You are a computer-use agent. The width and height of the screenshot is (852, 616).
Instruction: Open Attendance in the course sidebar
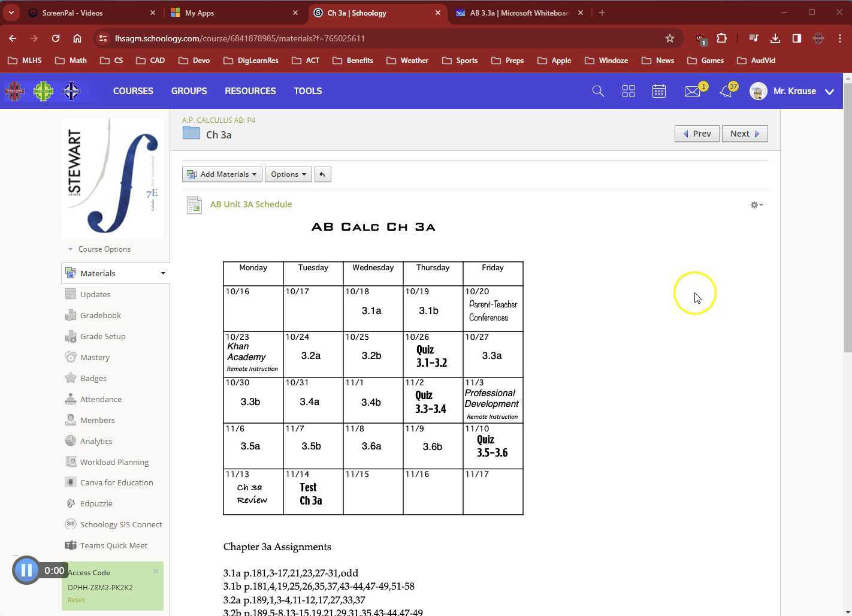(x=100, y=398)
